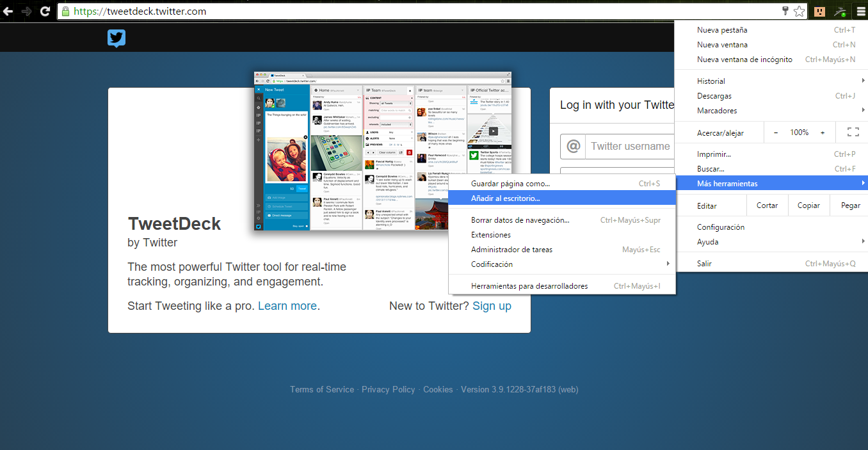Screen dimensions: 868x450
Task: Select Imprimir... in the menu
Action: (x=771, y=154)
